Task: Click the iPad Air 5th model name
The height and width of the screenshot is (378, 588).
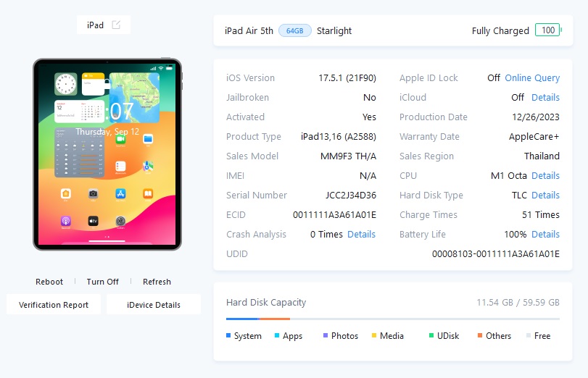Action: pos(249,30)
